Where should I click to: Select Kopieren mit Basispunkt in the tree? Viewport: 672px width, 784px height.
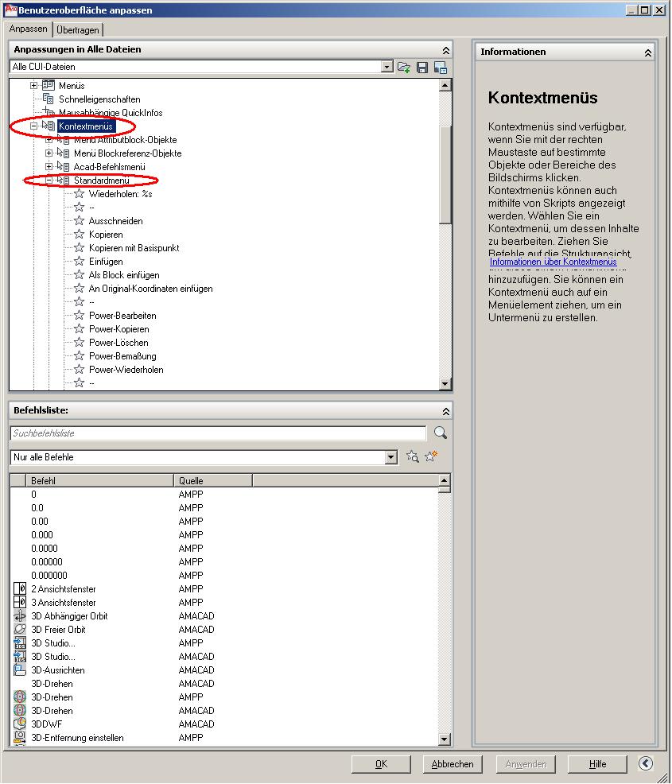(x=134, y=247)
